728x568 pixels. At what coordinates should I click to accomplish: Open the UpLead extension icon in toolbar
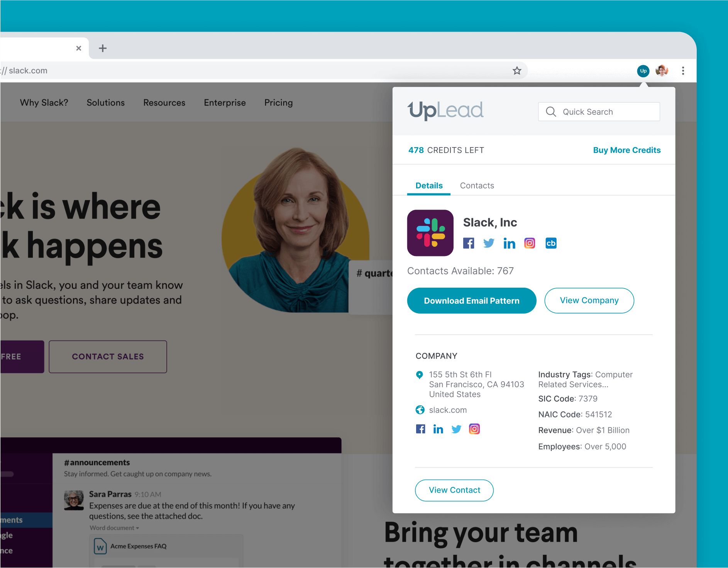643,71
